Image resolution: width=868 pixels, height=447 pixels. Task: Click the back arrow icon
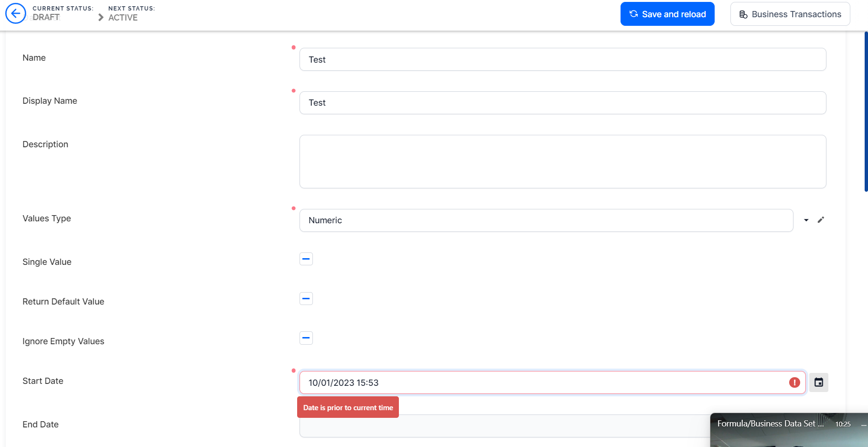click(15, 13)
